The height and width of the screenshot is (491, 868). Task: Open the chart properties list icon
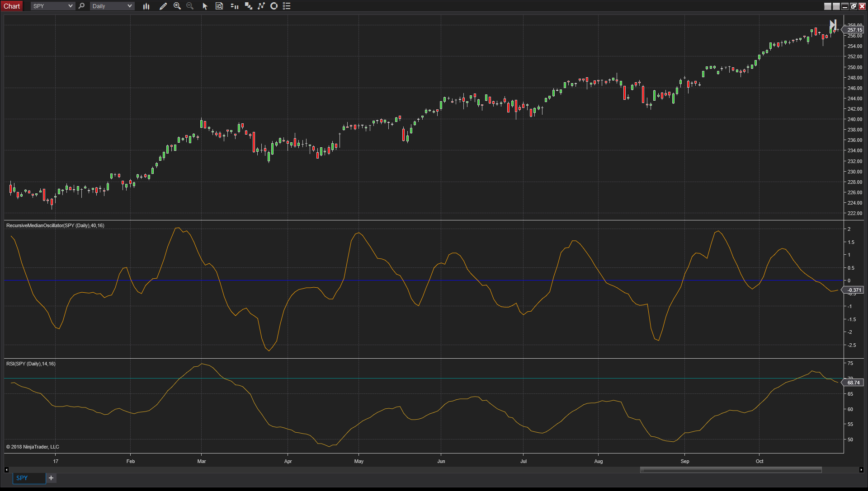287,6
